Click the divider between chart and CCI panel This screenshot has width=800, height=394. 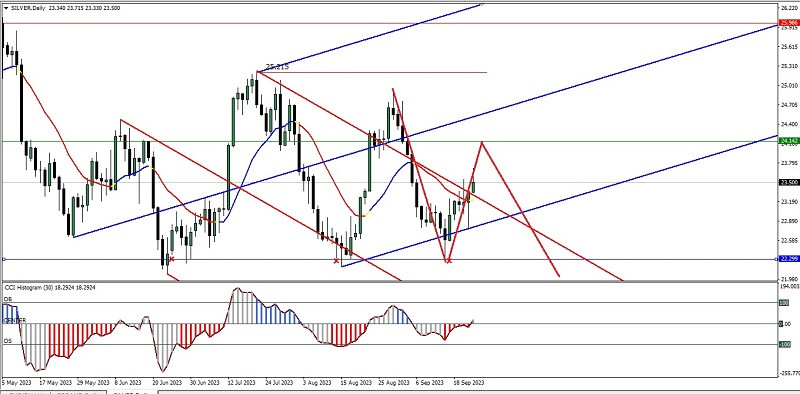pos(388,282)
